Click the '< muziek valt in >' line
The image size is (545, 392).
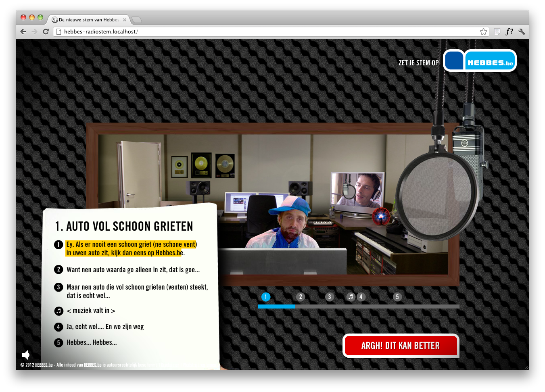pyautogui.click(x=91, y=311)
